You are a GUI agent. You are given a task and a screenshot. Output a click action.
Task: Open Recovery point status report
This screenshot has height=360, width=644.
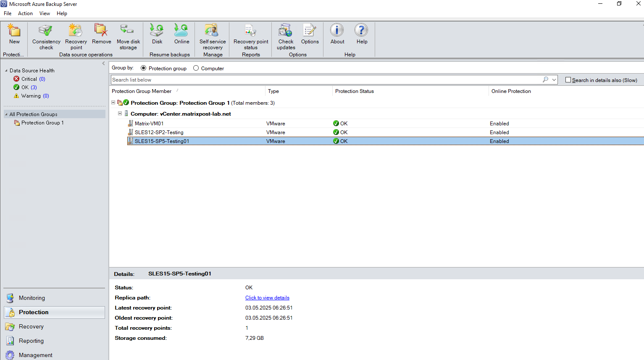(x=251, y=30)
